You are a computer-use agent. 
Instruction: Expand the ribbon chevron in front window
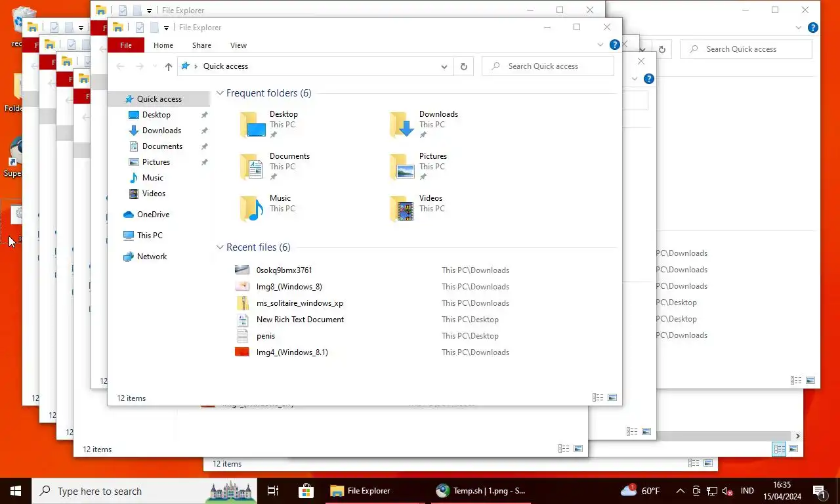[x=600, y=45]
